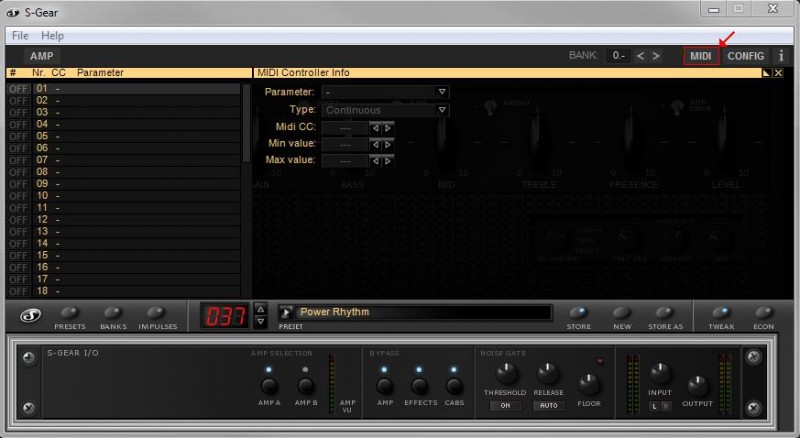
Task: Open the MIDI panel button
Action: click(701, 56)
